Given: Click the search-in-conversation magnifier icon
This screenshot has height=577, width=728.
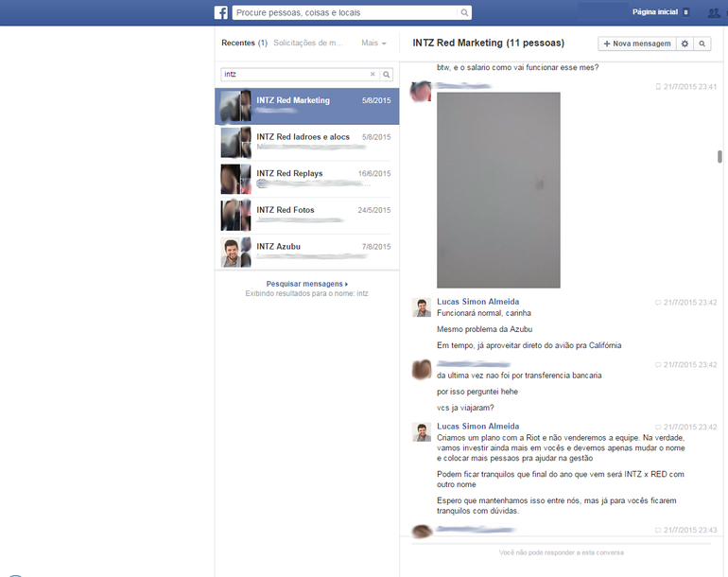Looking at the screenshot, I should pos(702,44).
